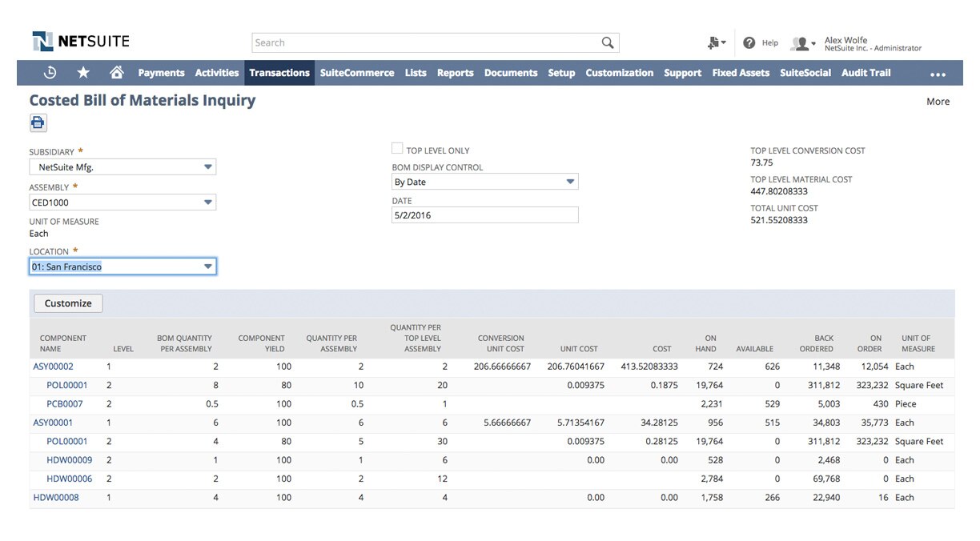
Task: Click the three-dot overflow menu icon
Action: coord(938,74)
